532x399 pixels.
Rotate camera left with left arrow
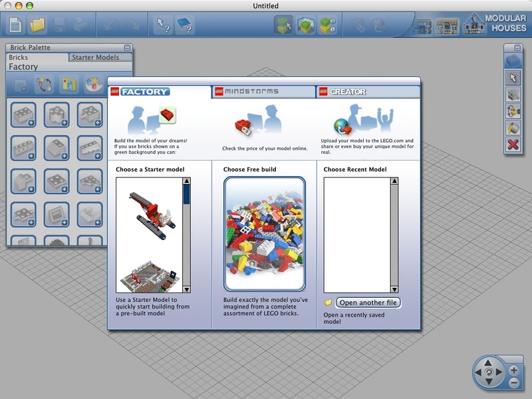(478, 372)
